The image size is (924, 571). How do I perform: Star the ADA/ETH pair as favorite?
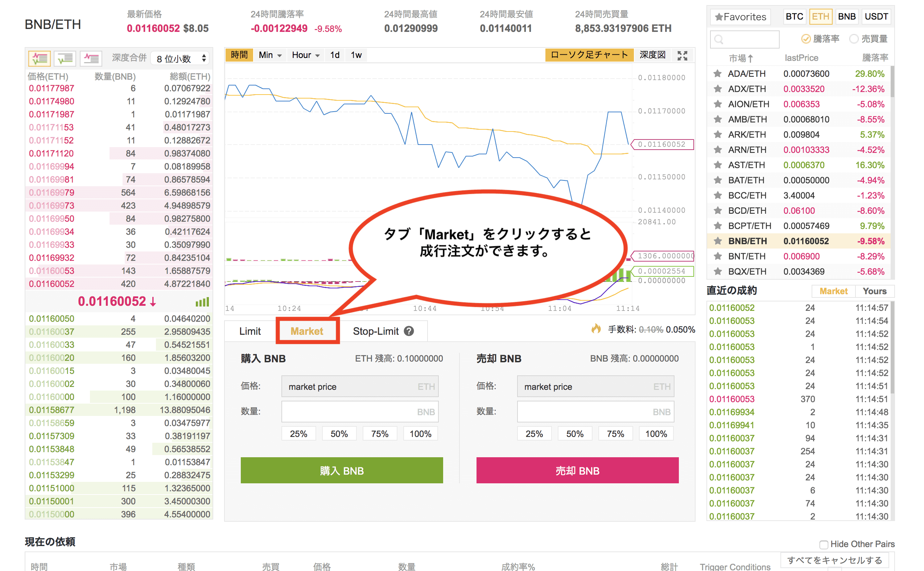point(717,74)
